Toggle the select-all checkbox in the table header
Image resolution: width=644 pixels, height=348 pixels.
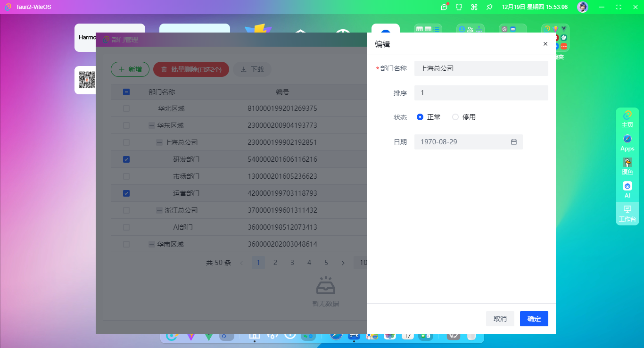click(x=126, y=92)
